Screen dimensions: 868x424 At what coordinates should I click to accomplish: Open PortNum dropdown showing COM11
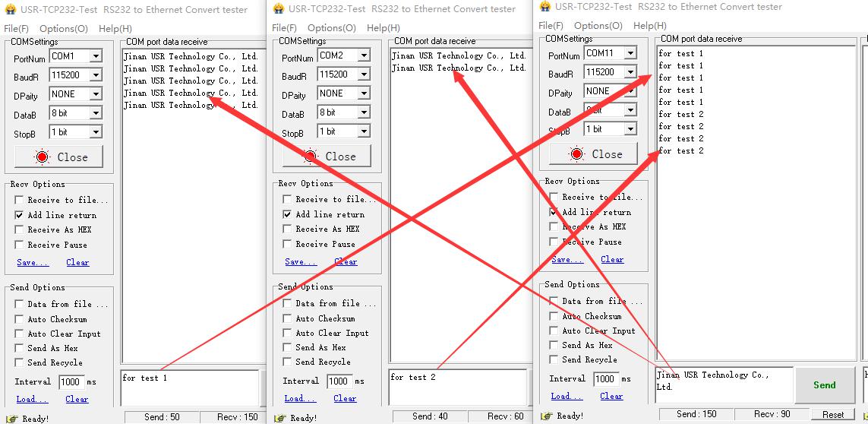tap(631, 53)
